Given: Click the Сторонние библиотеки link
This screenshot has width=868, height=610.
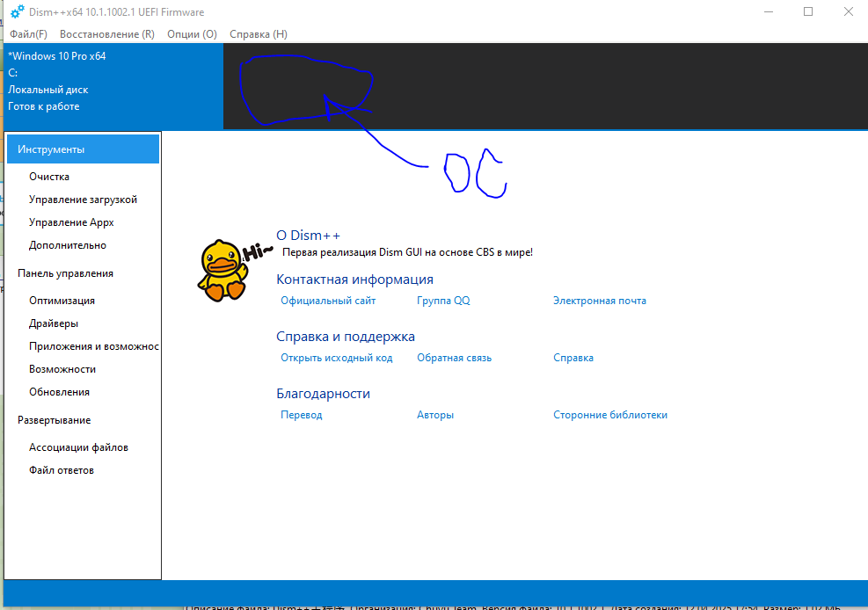Looking at the screenshot, I should click(x=610, y=415).
